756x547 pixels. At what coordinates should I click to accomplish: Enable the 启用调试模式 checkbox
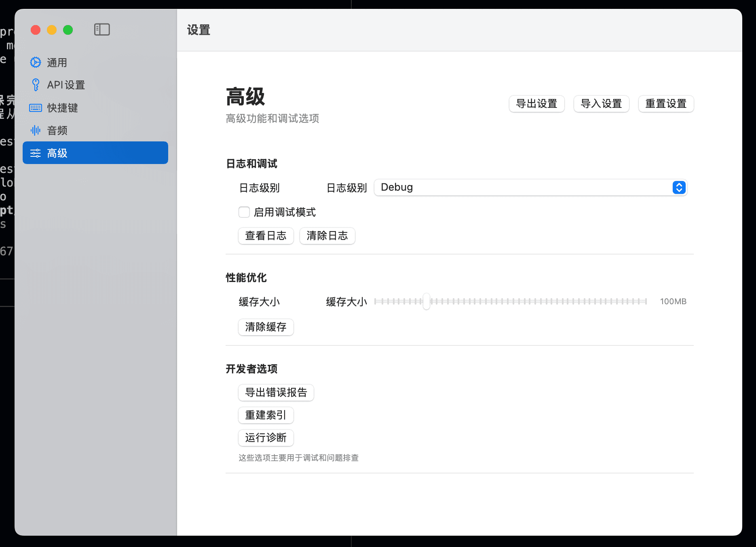coord(244,212)
